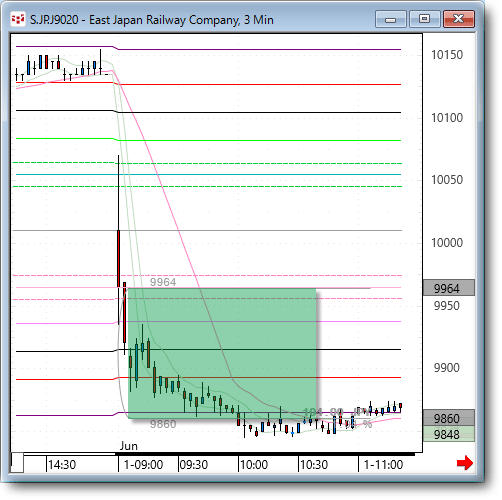
Task: Click the 1-09:00 time axis label
Action: [143, 464]
